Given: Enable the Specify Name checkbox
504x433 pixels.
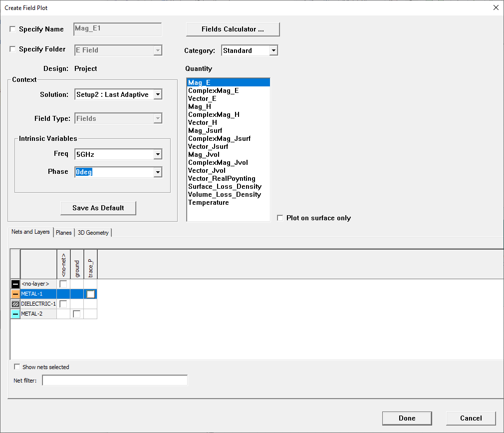Looking at the screenshot, I should click(x=12, y=29).
